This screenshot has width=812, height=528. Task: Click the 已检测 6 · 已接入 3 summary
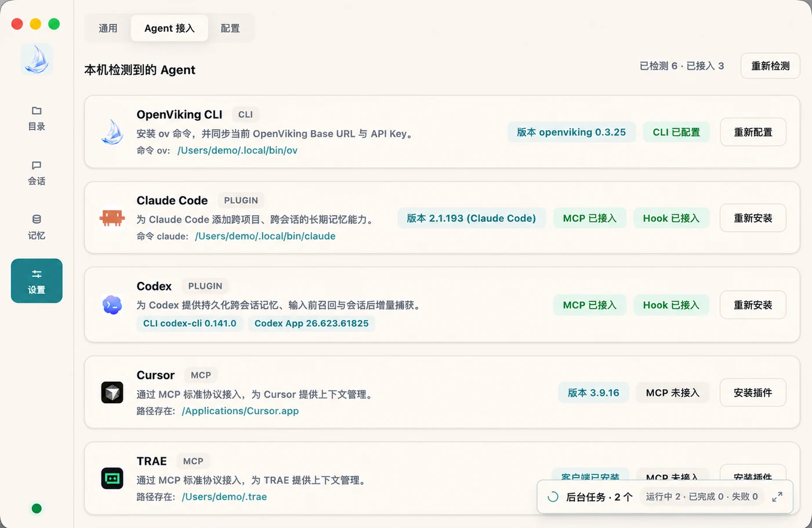[681, 66]
